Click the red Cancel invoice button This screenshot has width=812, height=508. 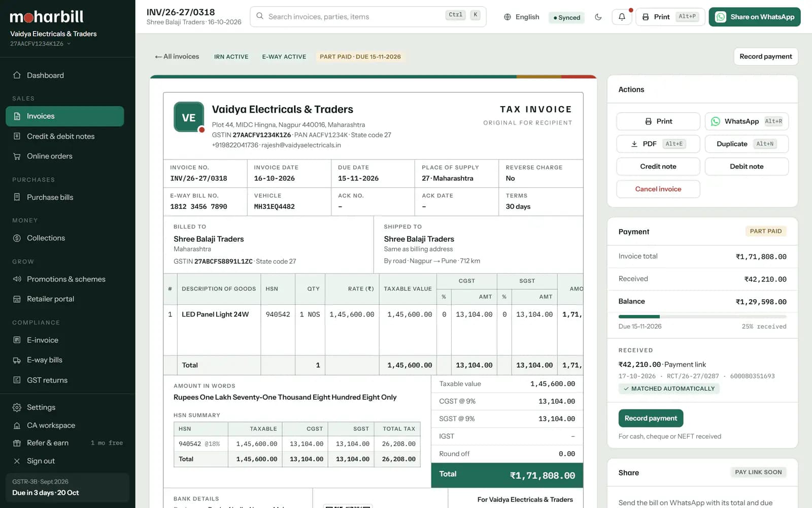coord(658,189)
